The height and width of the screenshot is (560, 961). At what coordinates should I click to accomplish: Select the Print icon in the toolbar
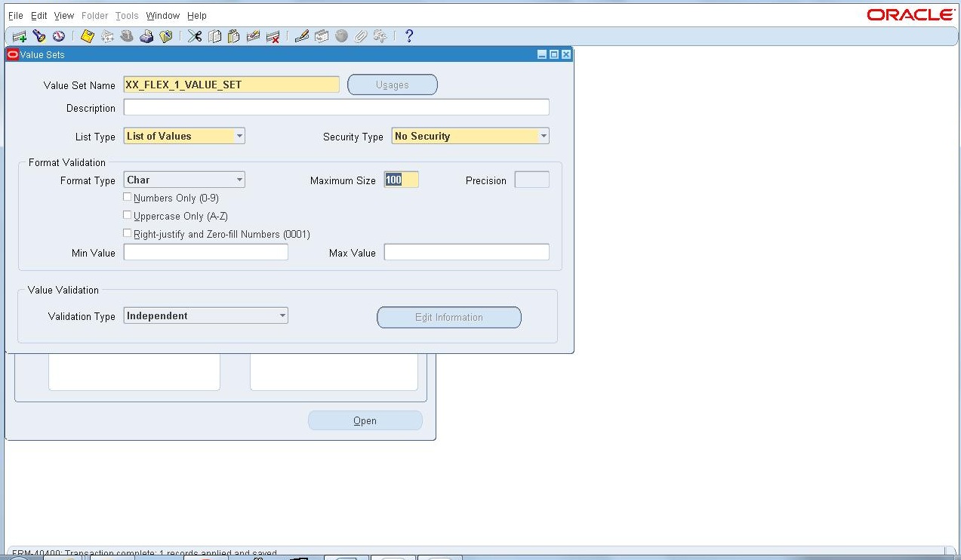146,35
